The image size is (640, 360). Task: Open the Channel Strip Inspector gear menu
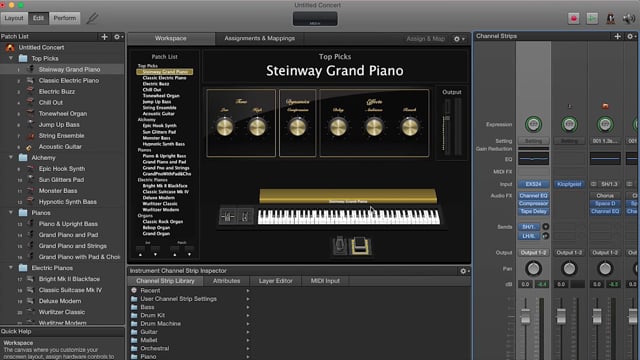pos(464,271)
